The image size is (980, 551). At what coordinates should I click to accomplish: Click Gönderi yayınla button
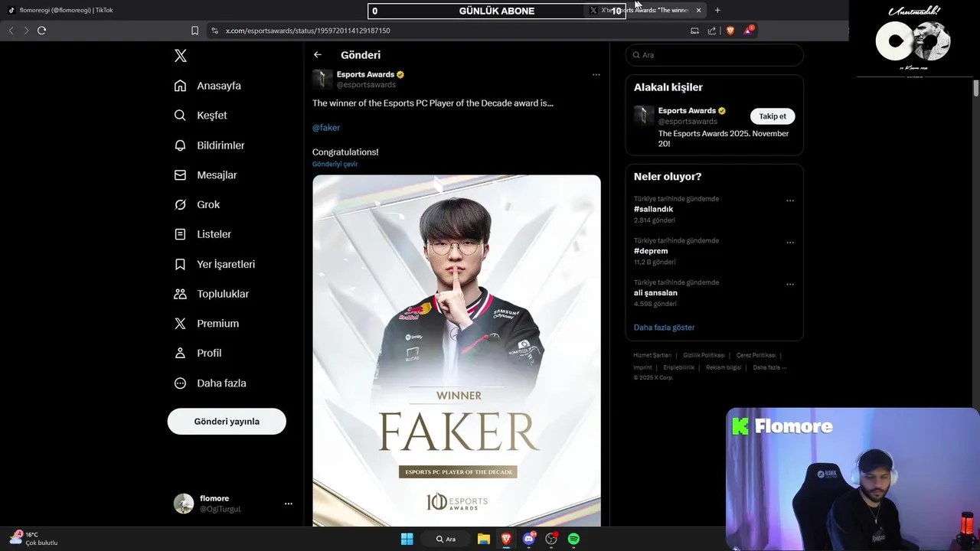[227, 422]
